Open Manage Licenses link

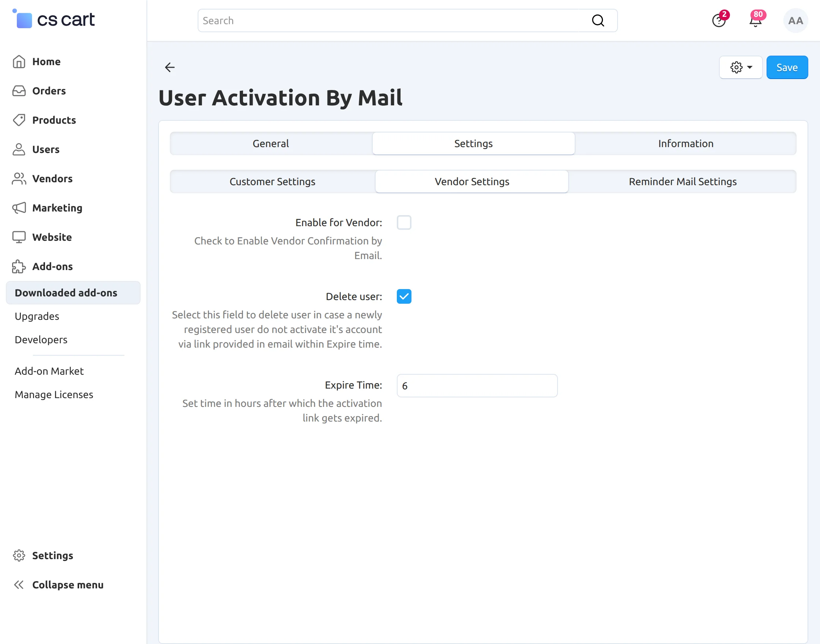pos(54,394)
